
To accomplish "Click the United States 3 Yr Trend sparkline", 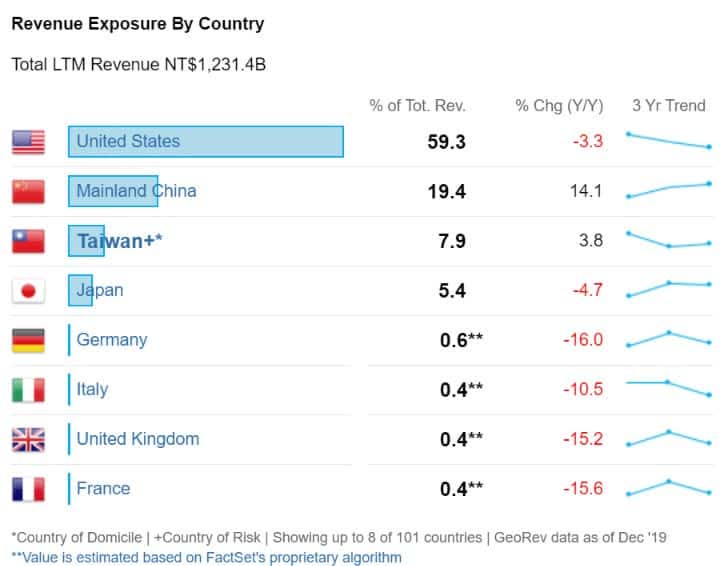I will [668, 140].
